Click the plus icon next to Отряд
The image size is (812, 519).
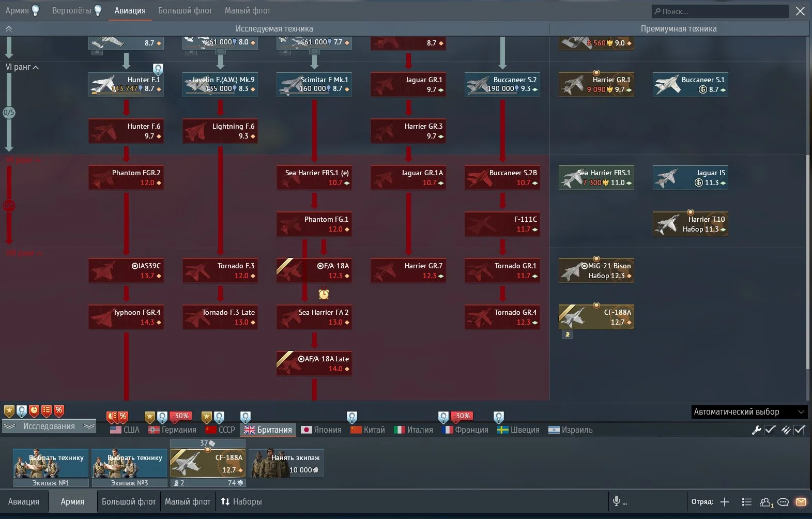(x=725, y=501)
